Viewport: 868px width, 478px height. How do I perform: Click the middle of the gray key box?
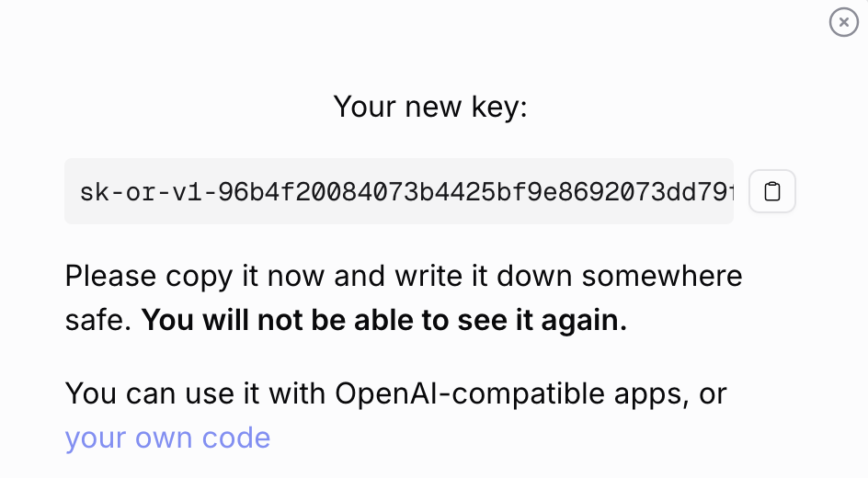coord(399,191)
